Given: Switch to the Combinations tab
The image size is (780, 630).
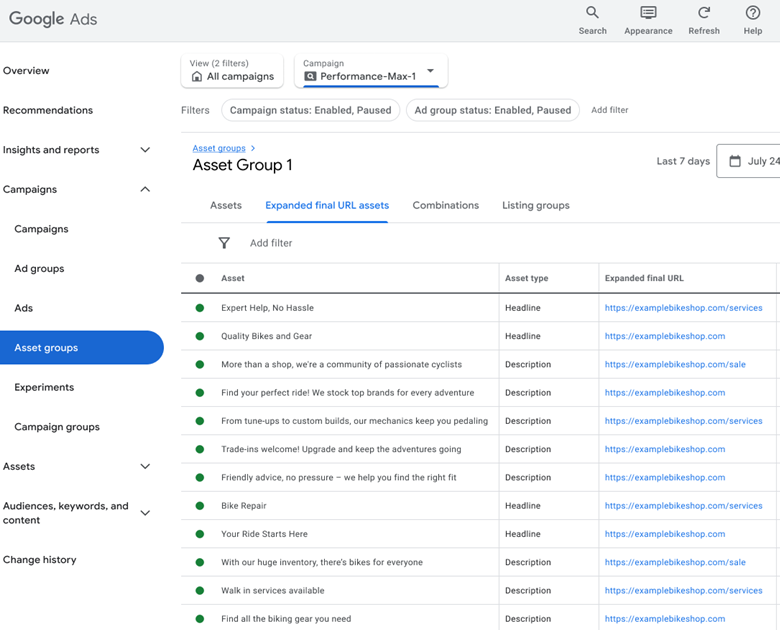Looking at the screenshot, I should [445, 205].
